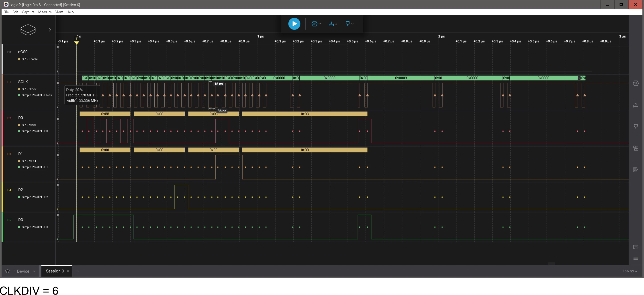The height and width of the screenshot is (295, 644).
Task: Expand the analyzer dropdown arrow in toolbar
Action: click(320, 24)
